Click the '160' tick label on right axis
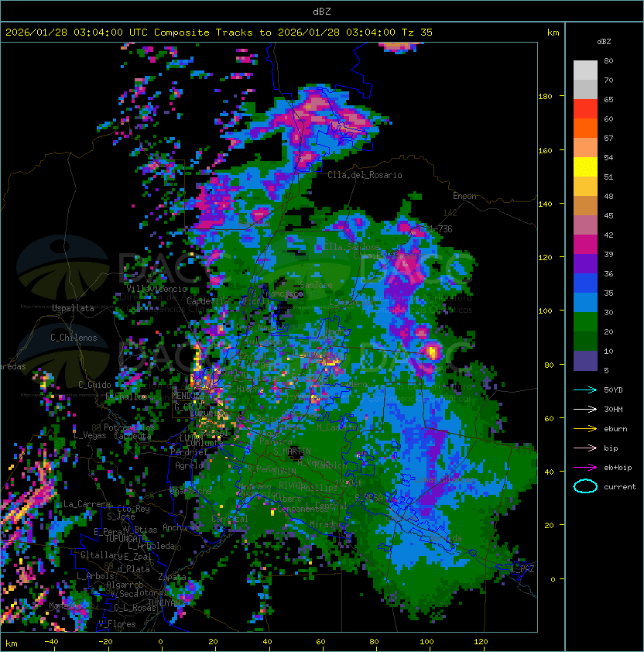Viewport: 644px width, 652px height. pos(545,150)
